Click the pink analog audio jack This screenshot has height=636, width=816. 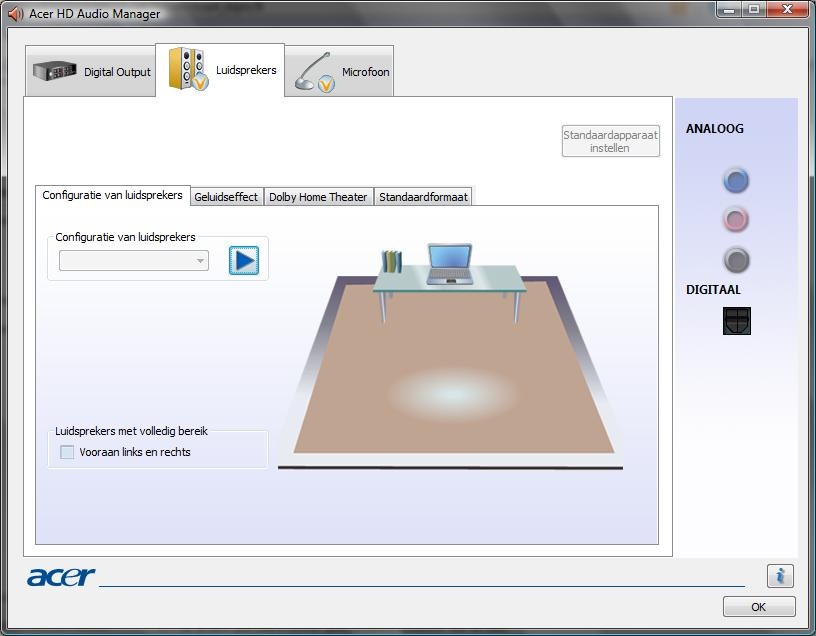(736, 219)
